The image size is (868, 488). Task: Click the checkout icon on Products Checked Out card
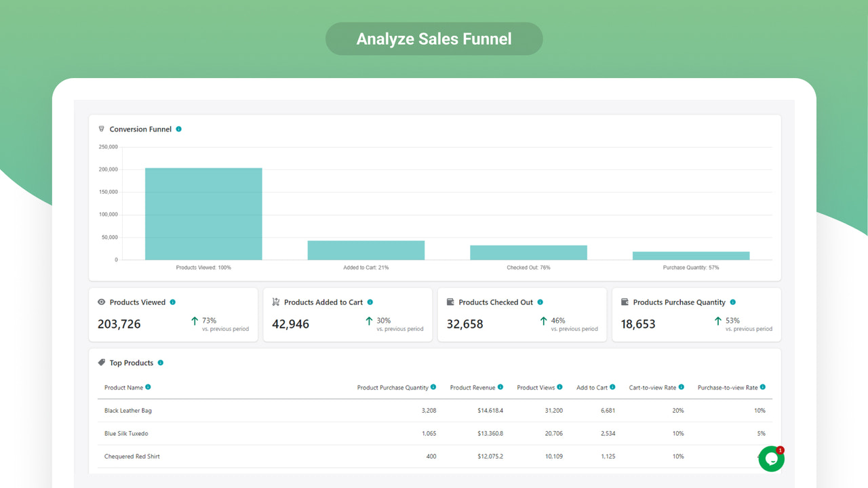coord(452,302)
